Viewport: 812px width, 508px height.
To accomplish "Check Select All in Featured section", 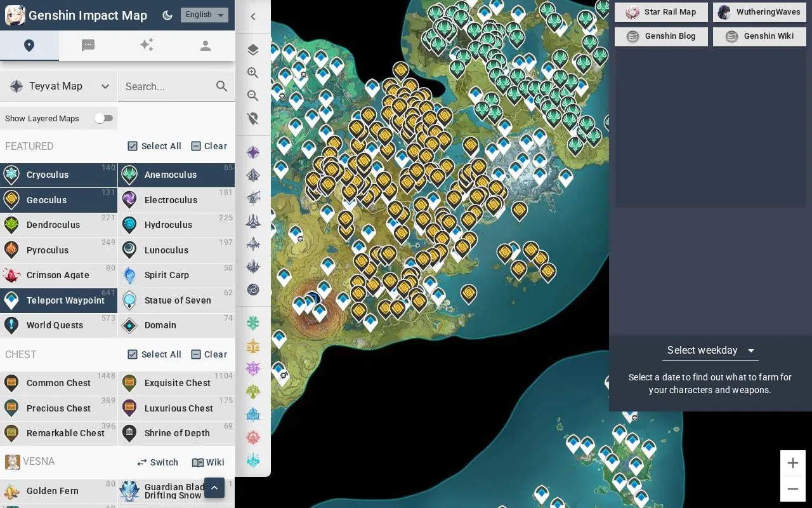I will pyautogui.click(x=154, y=146).
